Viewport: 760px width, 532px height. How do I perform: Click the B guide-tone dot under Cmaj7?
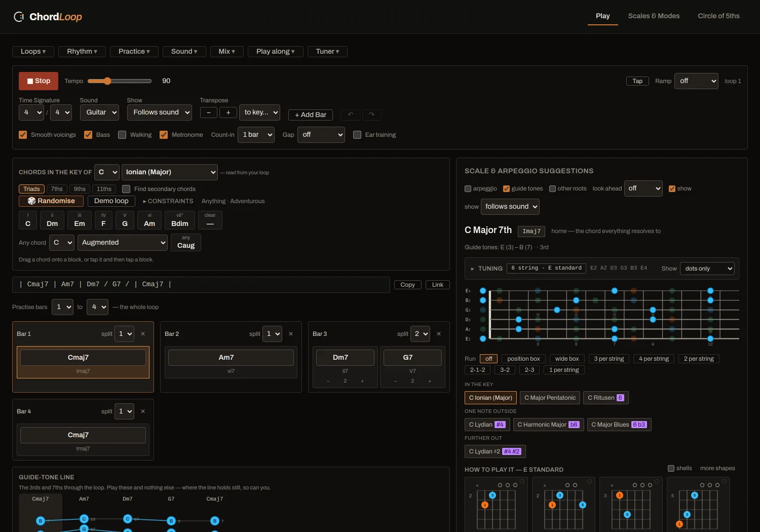click(41, 521)
